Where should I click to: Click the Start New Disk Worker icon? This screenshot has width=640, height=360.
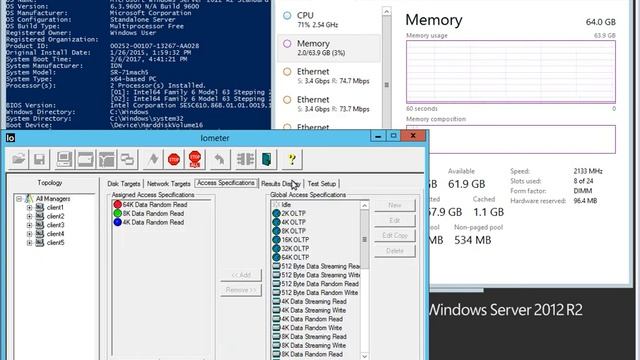pyautogui.click(x=85, y=159)
